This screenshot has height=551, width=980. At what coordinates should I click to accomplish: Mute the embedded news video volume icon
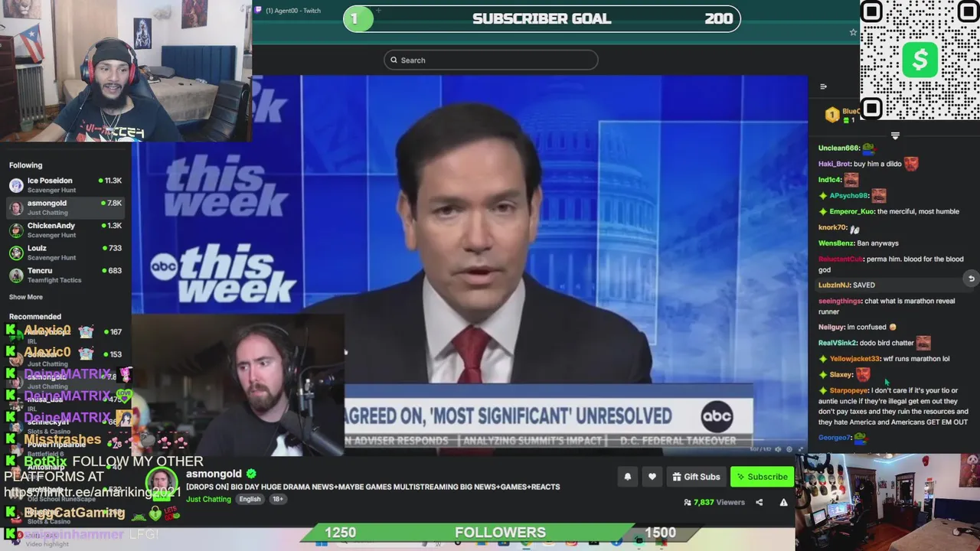coord(779,449)
